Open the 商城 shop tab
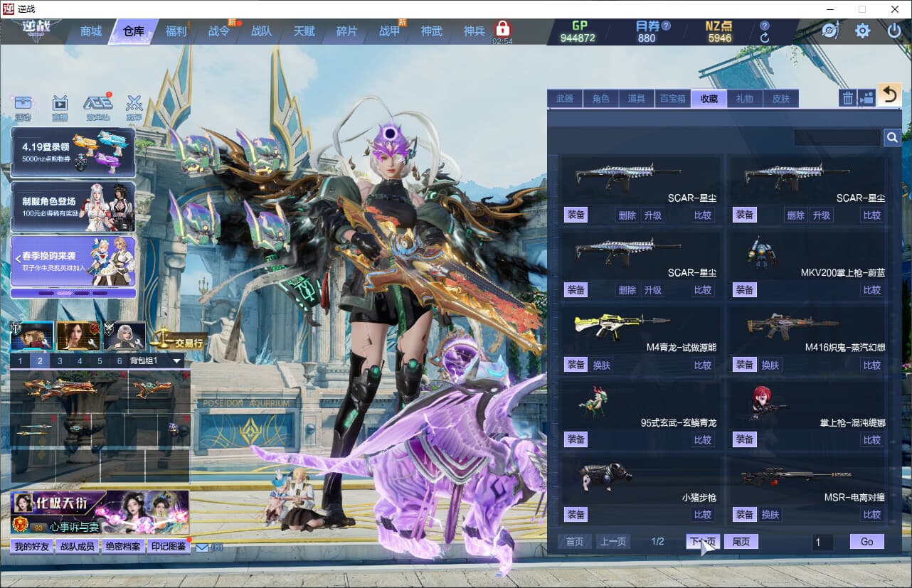Screen dimensions: 912x588 [91, 31]
